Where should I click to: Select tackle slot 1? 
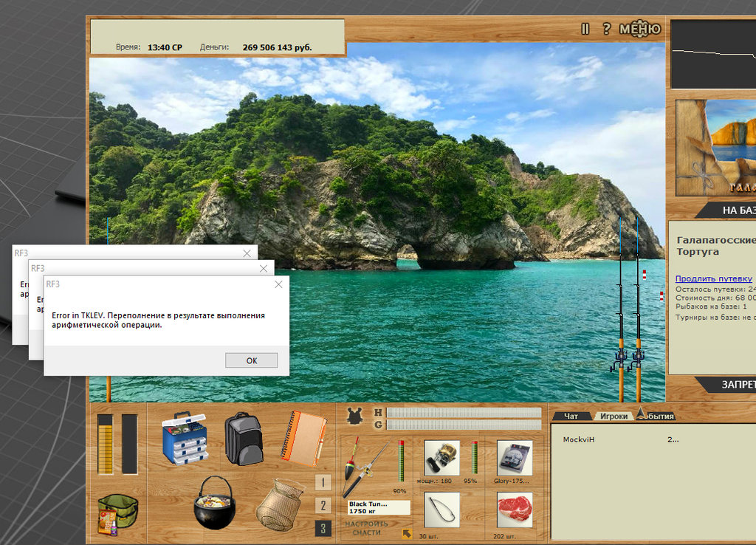coord(323,481)
